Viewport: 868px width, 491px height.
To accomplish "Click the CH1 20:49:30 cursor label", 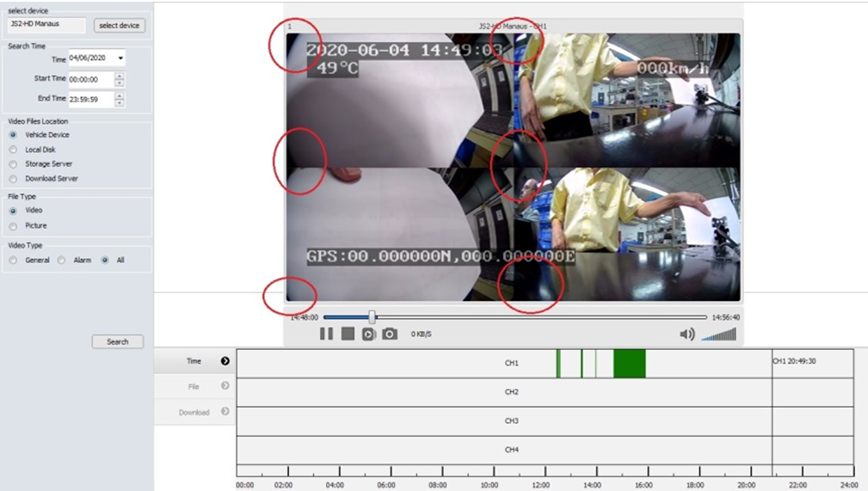I will click(794, 361).
